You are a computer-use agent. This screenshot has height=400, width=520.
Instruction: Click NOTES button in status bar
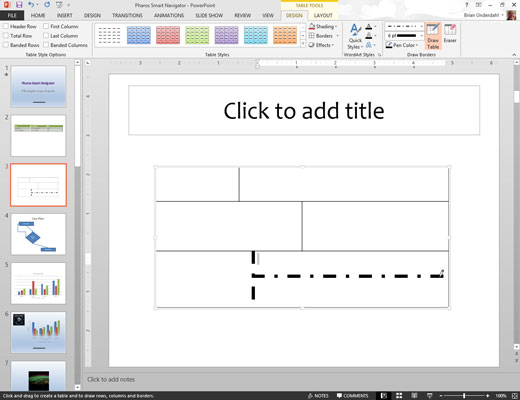tap(318, 396)
